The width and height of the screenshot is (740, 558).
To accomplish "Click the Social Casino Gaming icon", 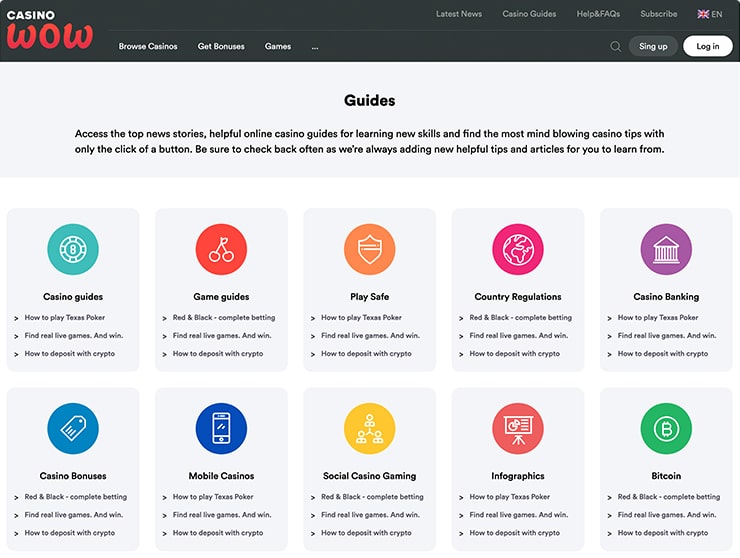I will [x=369, y=429].
